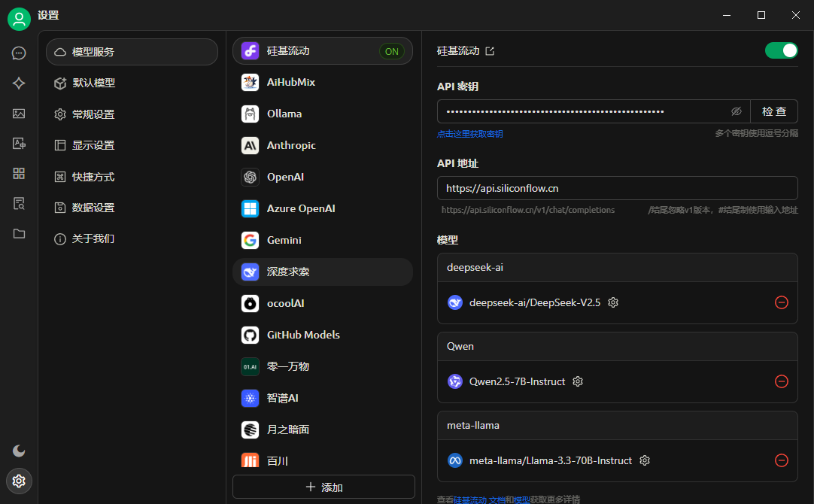Click the 点击这里获取密钥 link
The height and width of the screenshot is (504, 814).
coord(469,134)
